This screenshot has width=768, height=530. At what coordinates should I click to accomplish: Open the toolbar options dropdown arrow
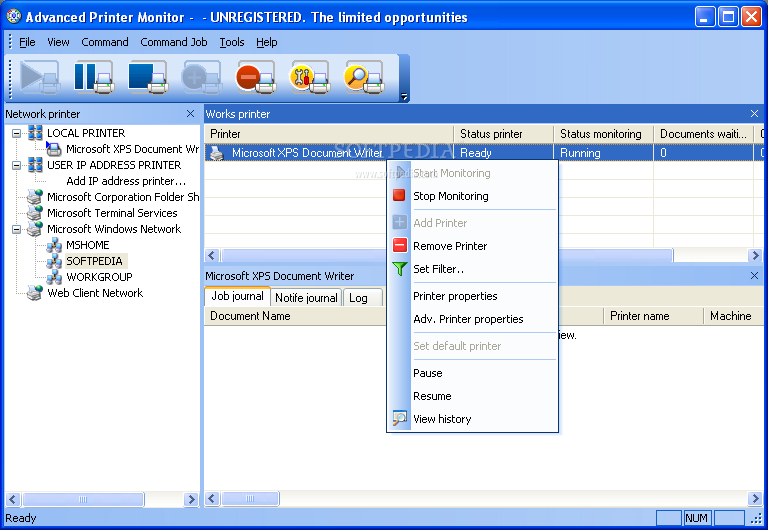[404, 96]
